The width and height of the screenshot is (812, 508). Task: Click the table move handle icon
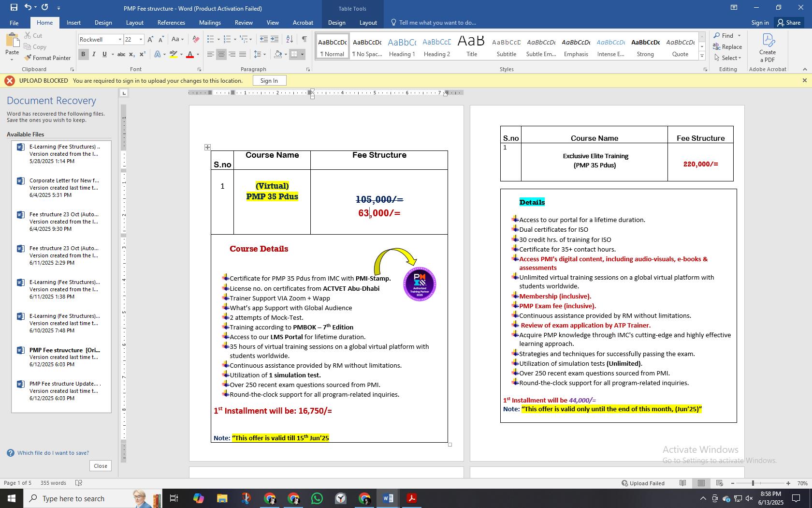[207, 147]
